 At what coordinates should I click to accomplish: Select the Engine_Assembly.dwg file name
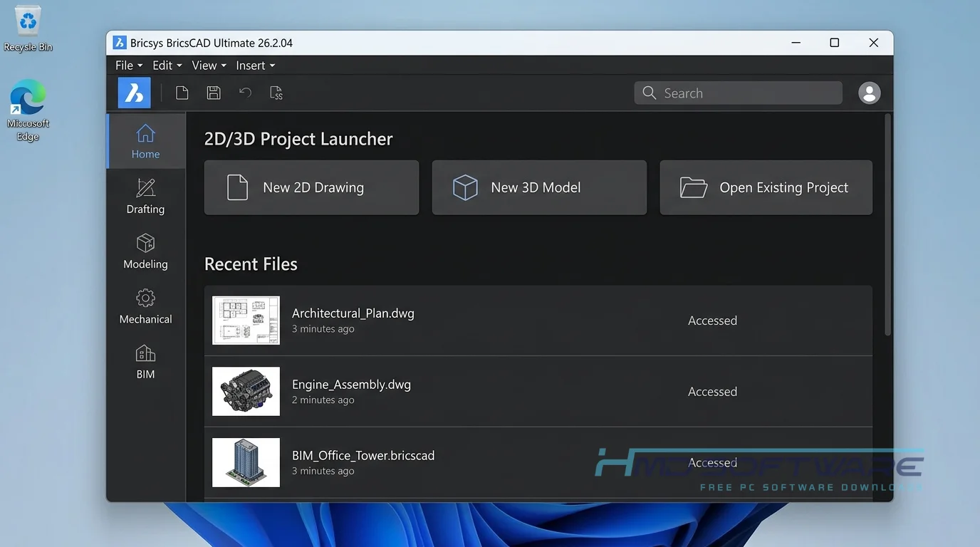click(x=351, y=385)
